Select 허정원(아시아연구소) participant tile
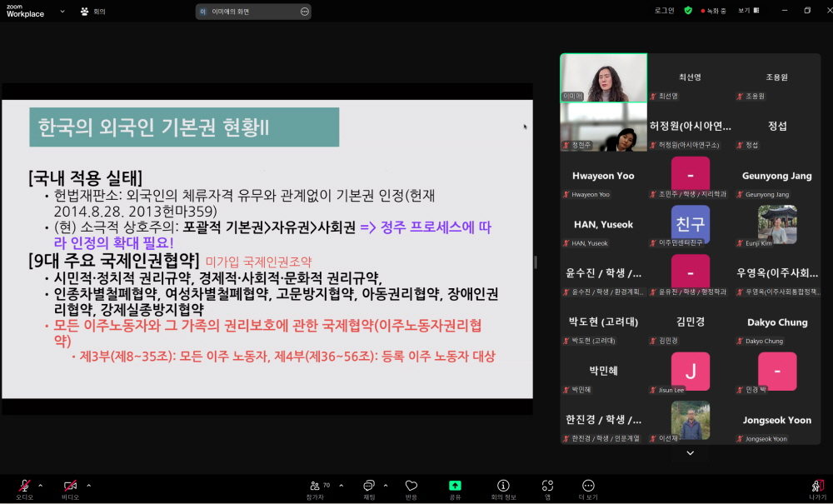This screenshot has height=504, width=833. [x=690, y=127]
